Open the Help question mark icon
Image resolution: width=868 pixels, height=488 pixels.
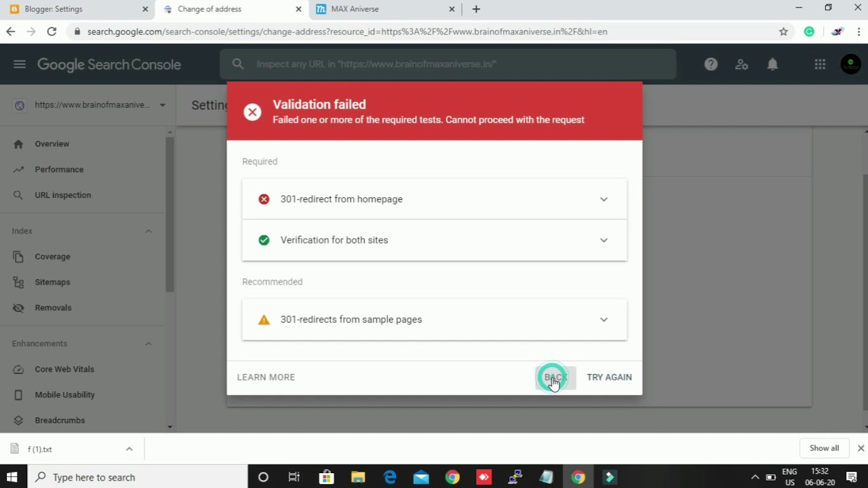711,64
